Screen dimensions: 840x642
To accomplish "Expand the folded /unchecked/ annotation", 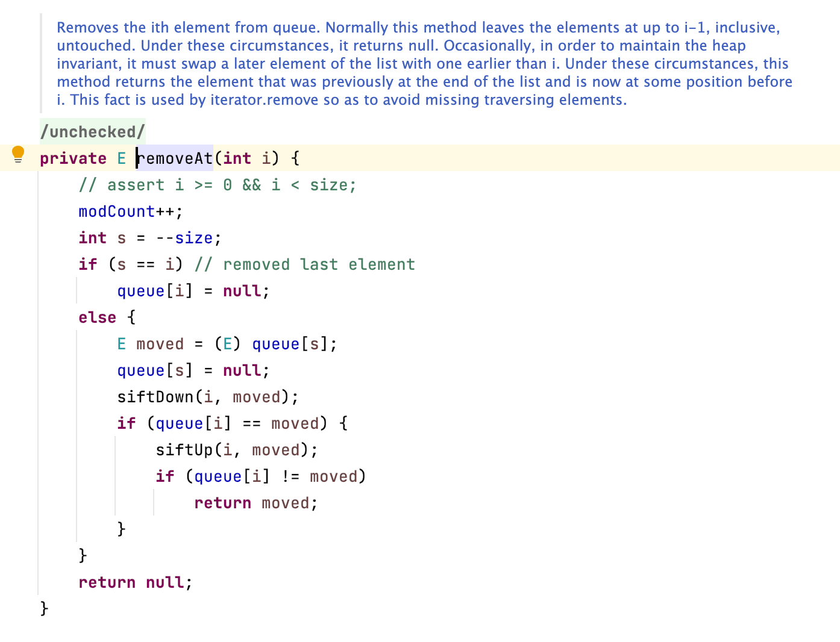I will click(92, 132).
